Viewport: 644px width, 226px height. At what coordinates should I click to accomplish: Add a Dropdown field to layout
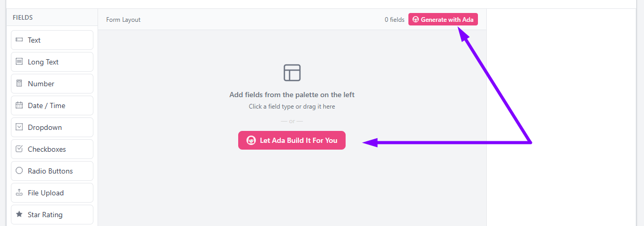tap(52, 127)
